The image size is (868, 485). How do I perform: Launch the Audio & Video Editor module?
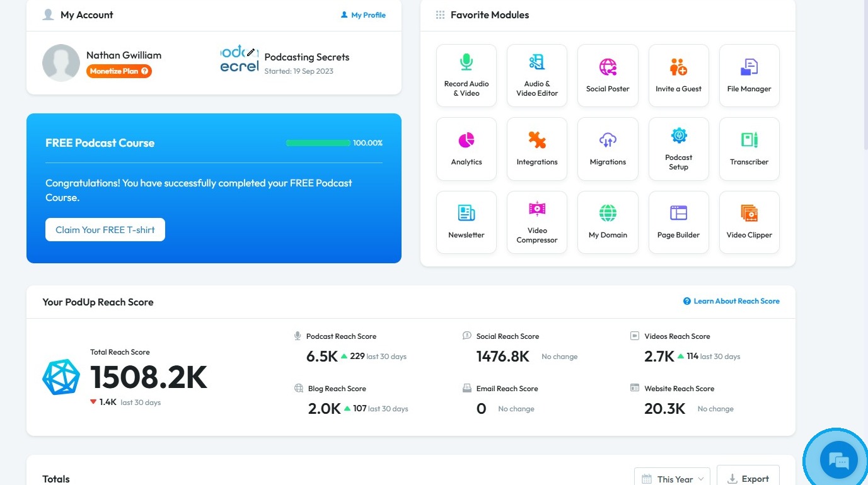click(537, 76)
